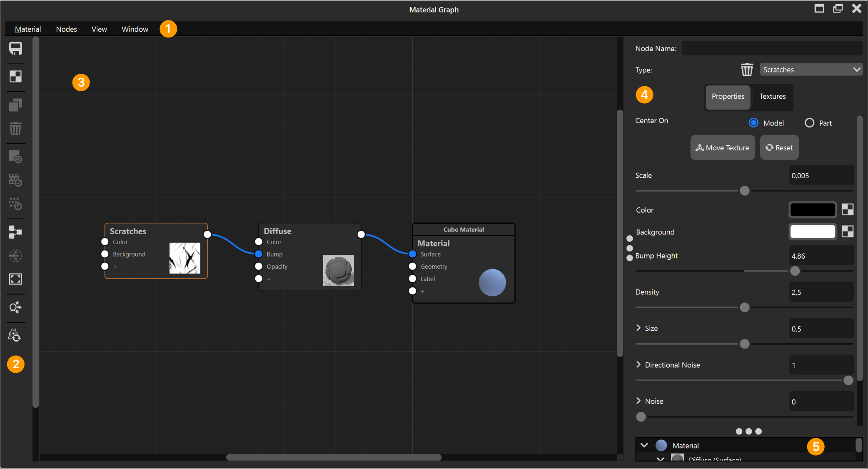Click the Reset button
The height and width of the screenshot is (469, 868).
779,148
